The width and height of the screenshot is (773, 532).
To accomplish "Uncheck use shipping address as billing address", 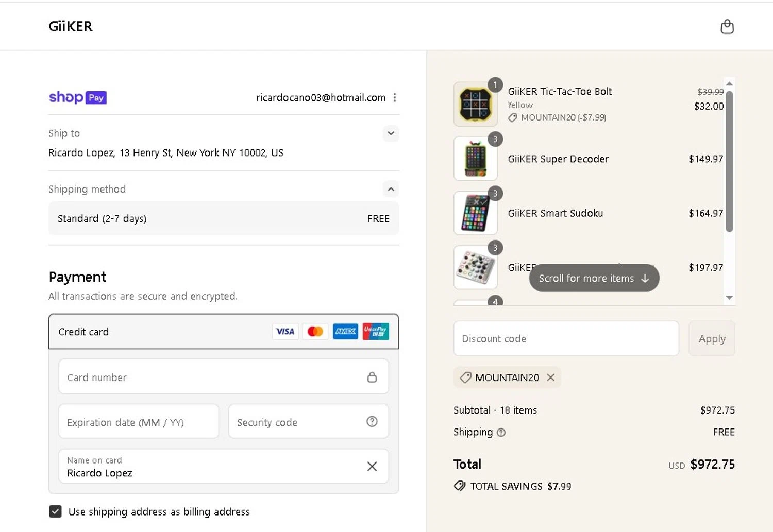I will pyautogui.click(x=55, y=511).
